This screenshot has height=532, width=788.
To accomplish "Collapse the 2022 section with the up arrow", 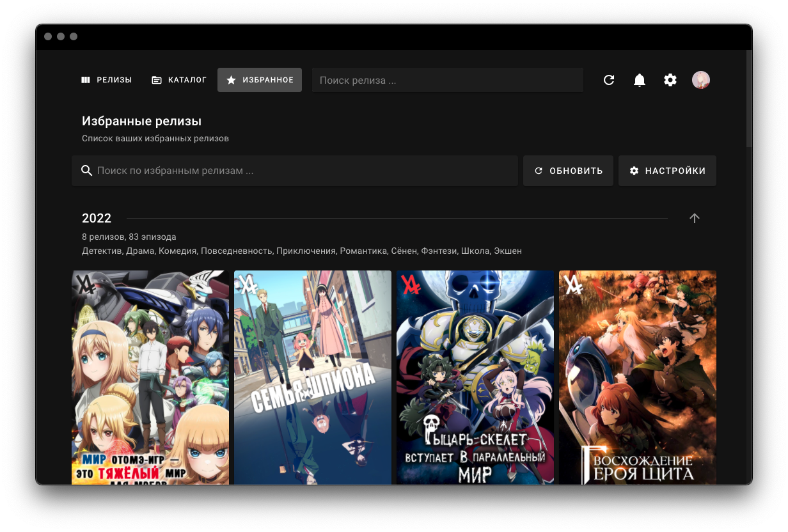I will [695, 218].
